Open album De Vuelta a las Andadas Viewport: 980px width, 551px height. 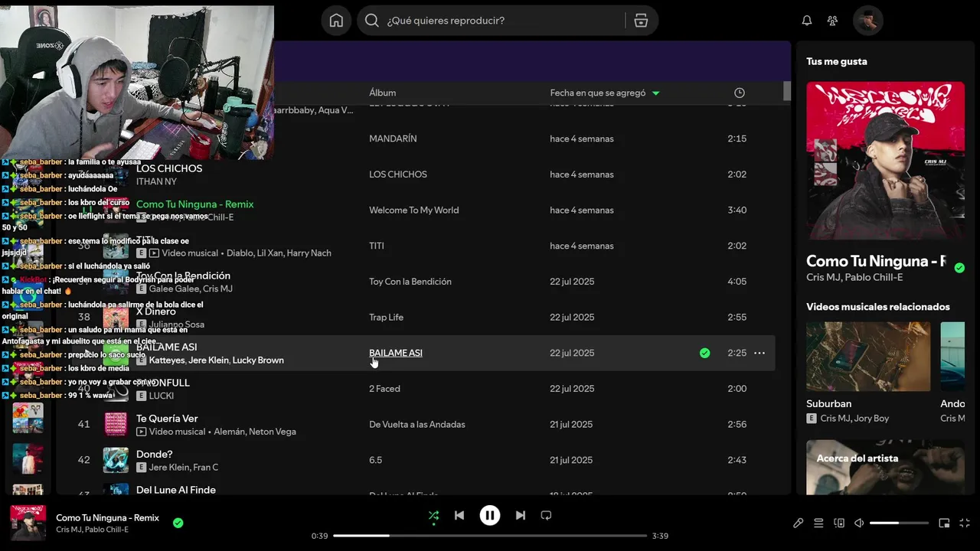tap(417, 424)
